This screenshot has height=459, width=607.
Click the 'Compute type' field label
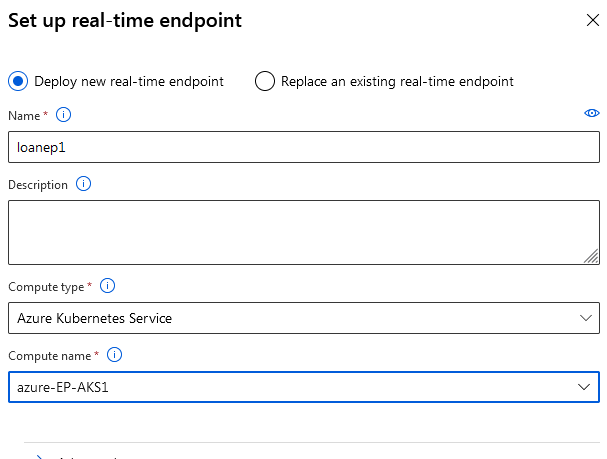(46, 287)
